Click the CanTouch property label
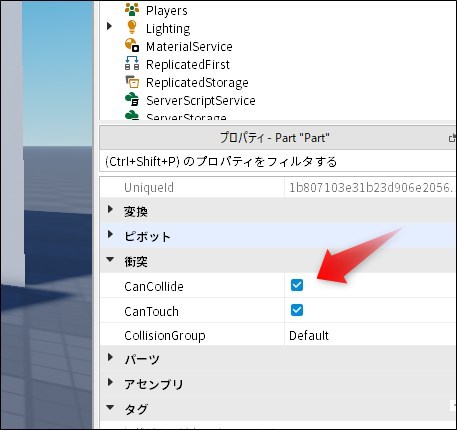The width and height of the screenshot is (457, 430). (x=151, y=311)
